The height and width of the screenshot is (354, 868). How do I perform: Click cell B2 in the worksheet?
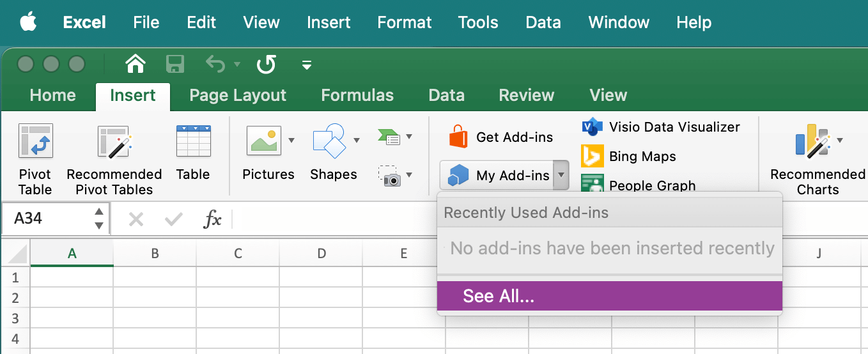155,298
